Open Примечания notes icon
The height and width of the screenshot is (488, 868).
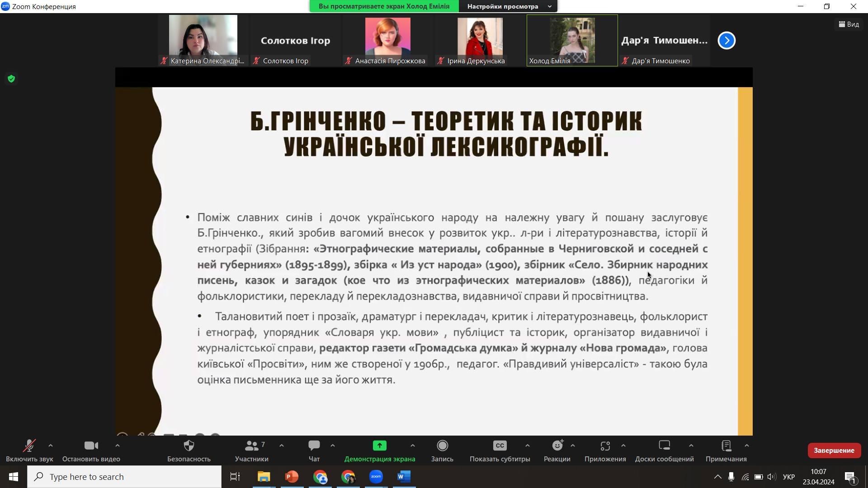click(x=726, y=446)
